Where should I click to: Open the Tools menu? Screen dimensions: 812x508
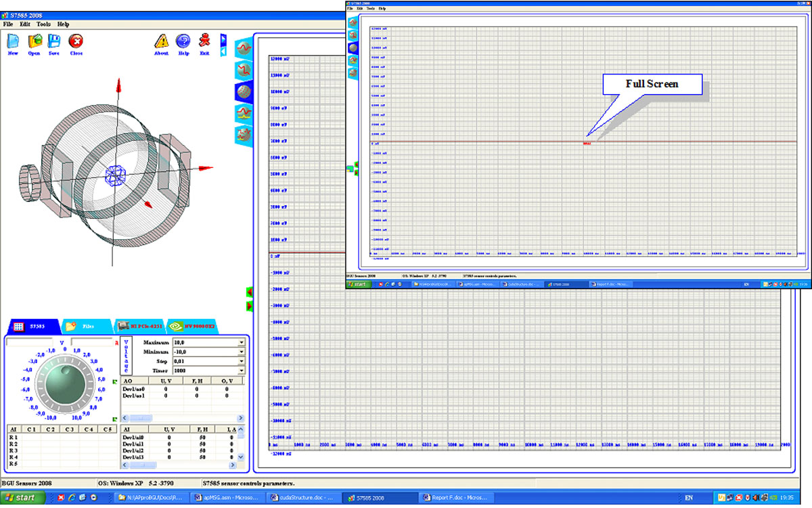coord(43,24)
